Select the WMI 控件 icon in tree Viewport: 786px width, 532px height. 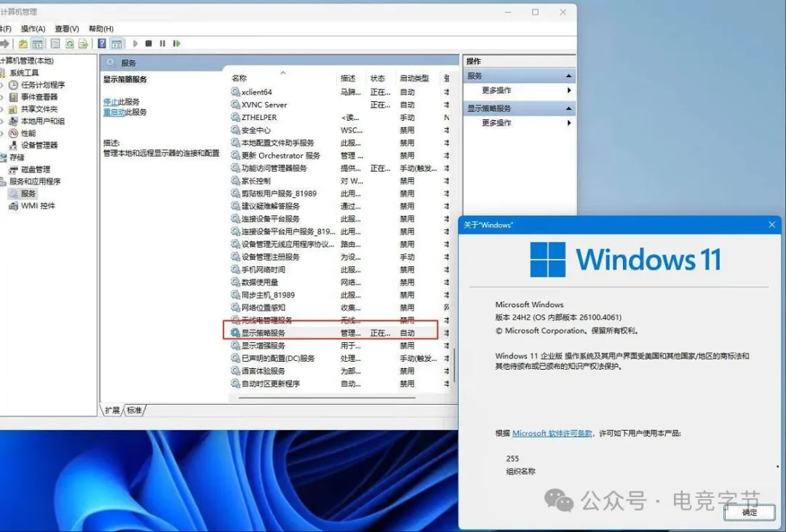(14, 205)
